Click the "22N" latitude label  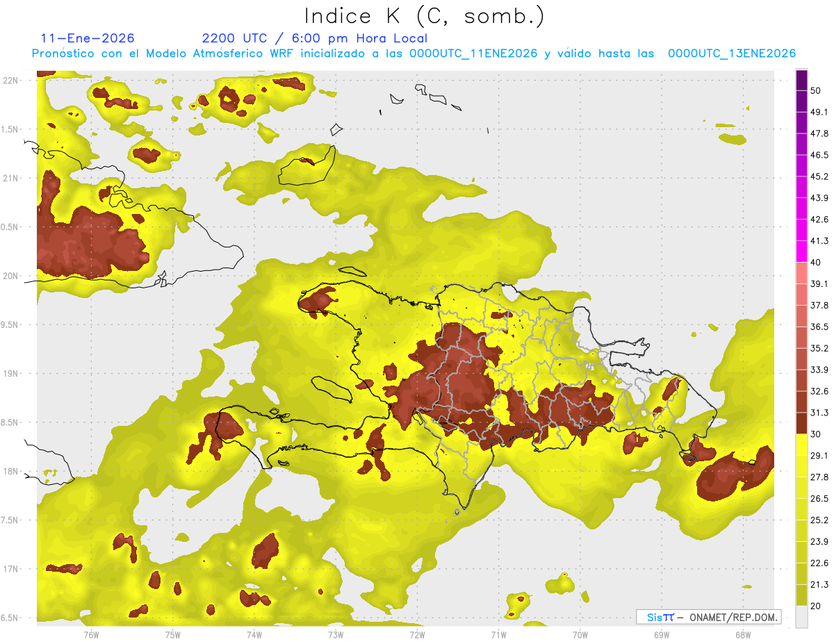click(10, 80)
